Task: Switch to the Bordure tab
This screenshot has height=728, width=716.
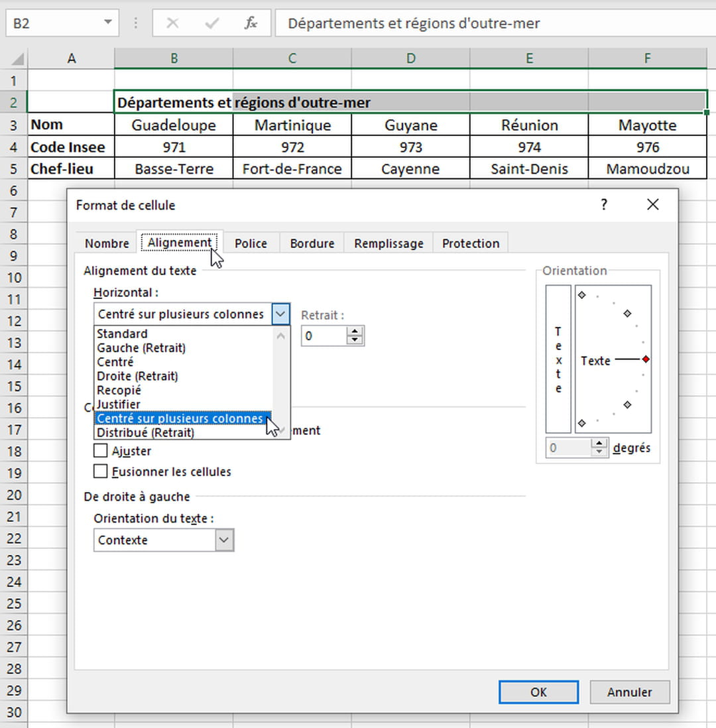Action: click(312, 243)
